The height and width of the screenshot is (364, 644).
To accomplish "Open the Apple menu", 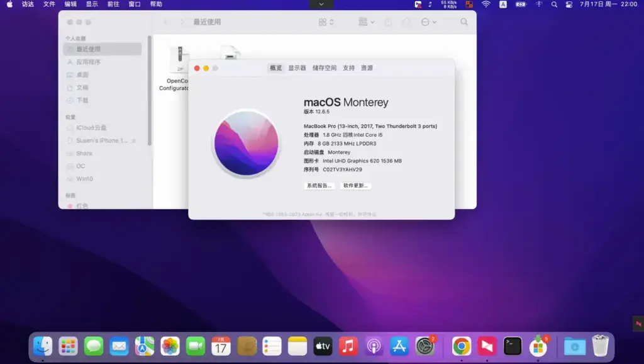I will [x=9, y=4].
